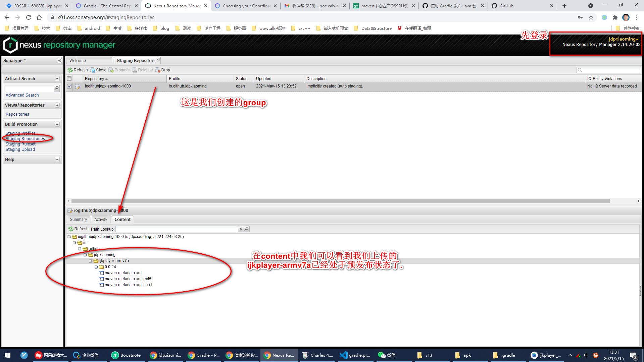Image resolution: width=644 pixels, height=362 pixels.
Task: Click the browser home icon
Action: (x=39, y=17)
